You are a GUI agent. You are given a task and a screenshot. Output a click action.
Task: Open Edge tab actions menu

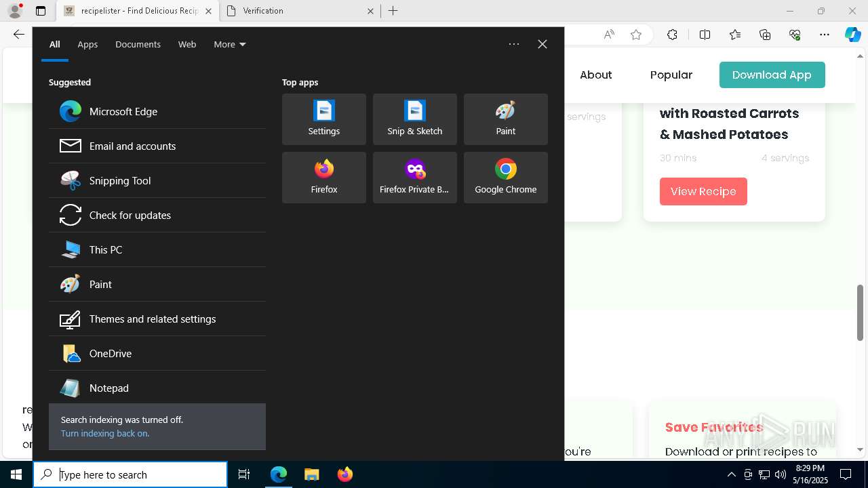tap(41, 11)
